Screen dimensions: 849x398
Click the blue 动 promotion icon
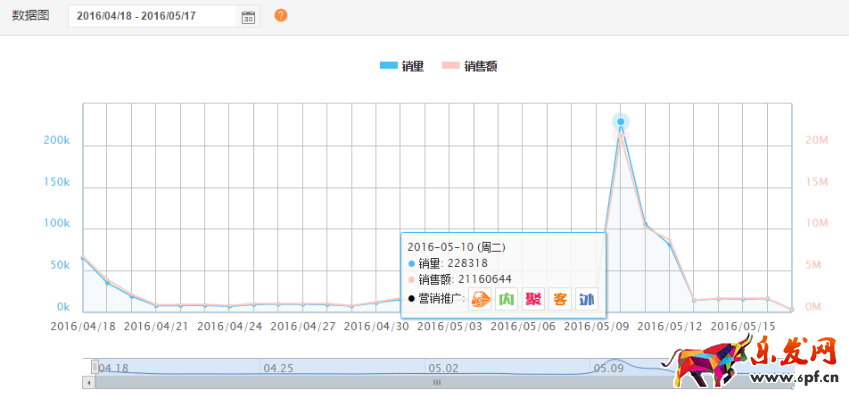click(586, 299)
